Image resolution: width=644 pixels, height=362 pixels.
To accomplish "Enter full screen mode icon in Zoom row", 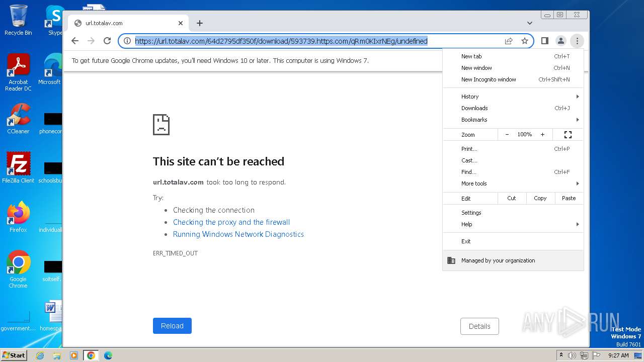I will [568, 134].
